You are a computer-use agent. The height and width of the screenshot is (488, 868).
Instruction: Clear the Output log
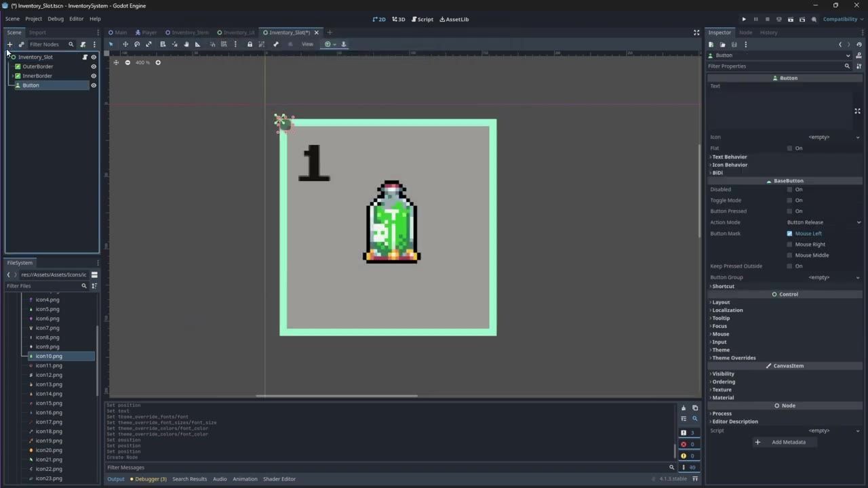(x=684, y=408)
